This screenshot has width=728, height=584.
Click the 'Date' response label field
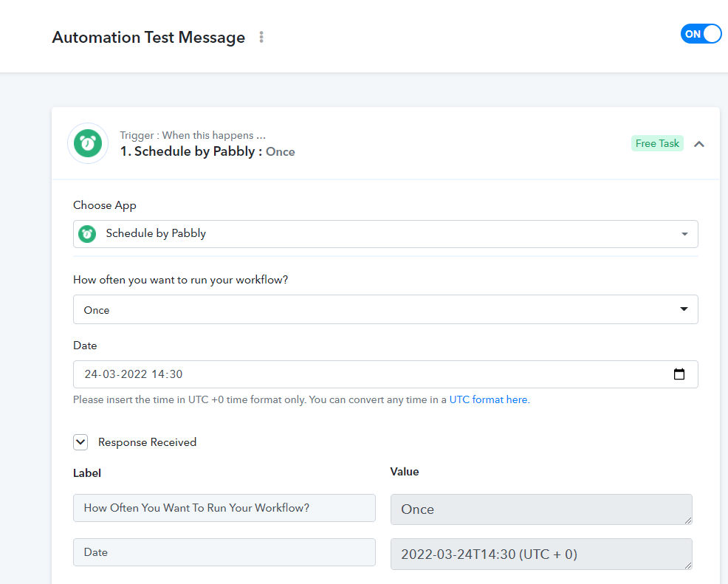click(x=224, y=552)
